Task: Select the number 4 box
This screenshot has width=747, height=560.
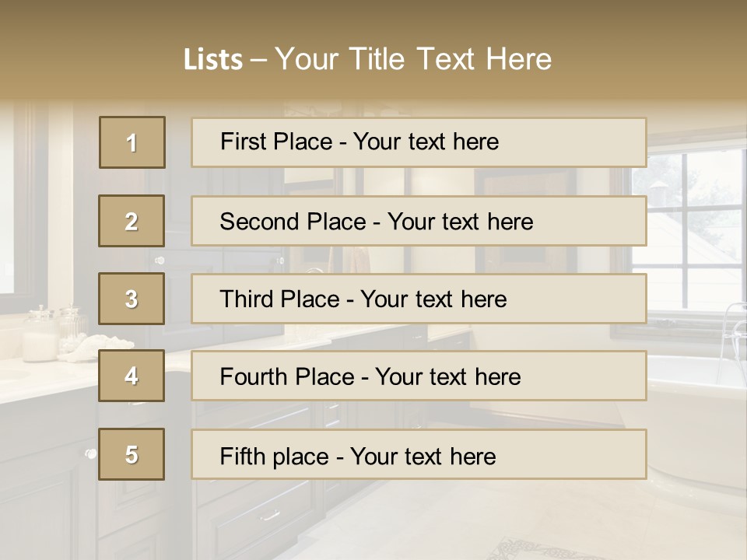Action: click(132, 376)
